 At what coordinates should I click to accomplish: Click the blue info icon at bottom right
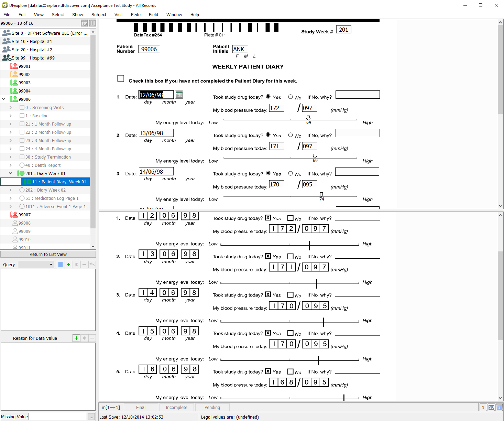(499, 407)
